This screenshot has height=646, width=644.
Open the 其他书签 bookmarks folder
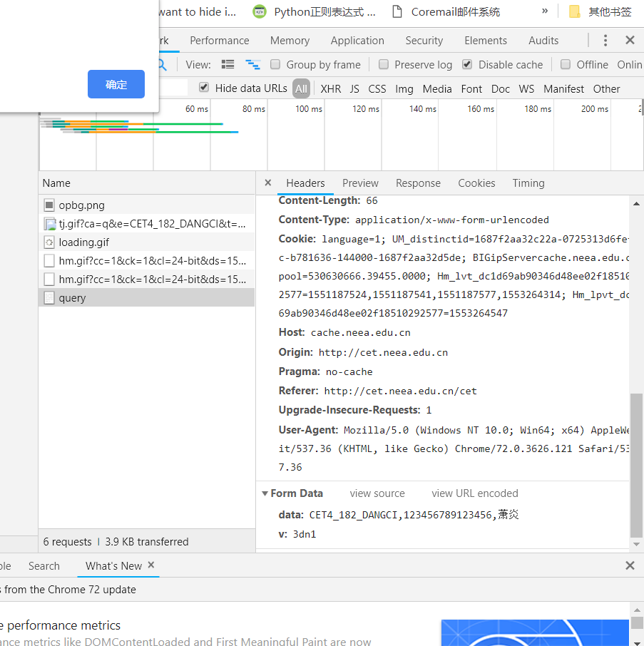600,11
